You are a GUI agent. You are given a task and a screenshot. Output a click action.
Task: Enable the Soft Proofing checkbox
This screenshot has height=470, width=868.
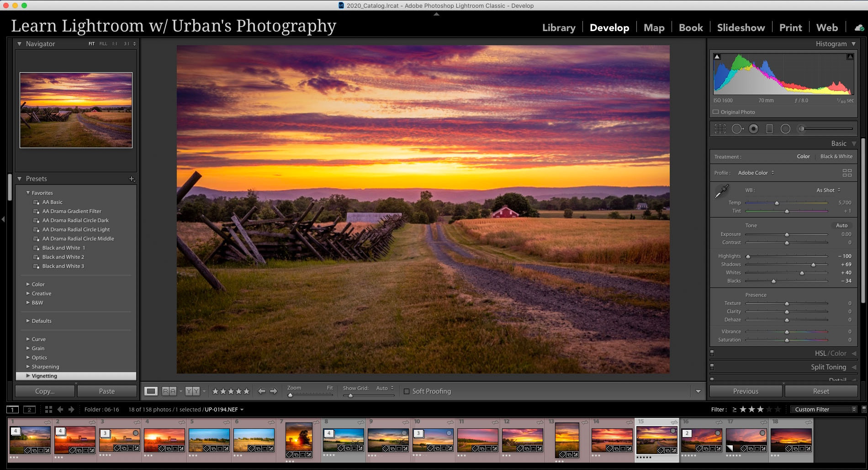tap(406, 391)
